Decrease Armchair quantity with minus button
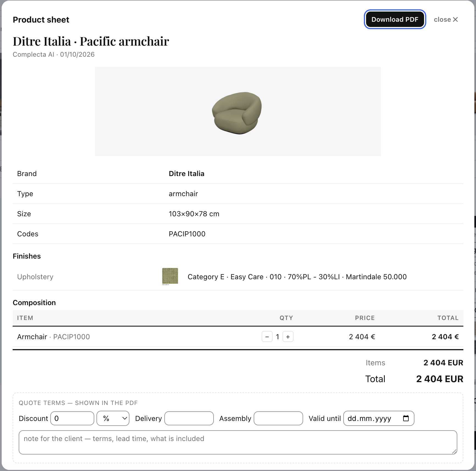 [267, 337]
